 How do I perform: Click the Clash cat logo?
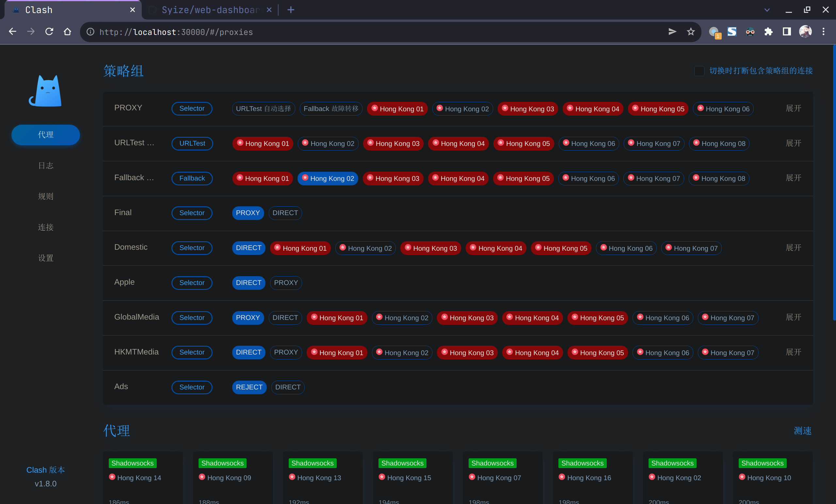tap(45, 91)
